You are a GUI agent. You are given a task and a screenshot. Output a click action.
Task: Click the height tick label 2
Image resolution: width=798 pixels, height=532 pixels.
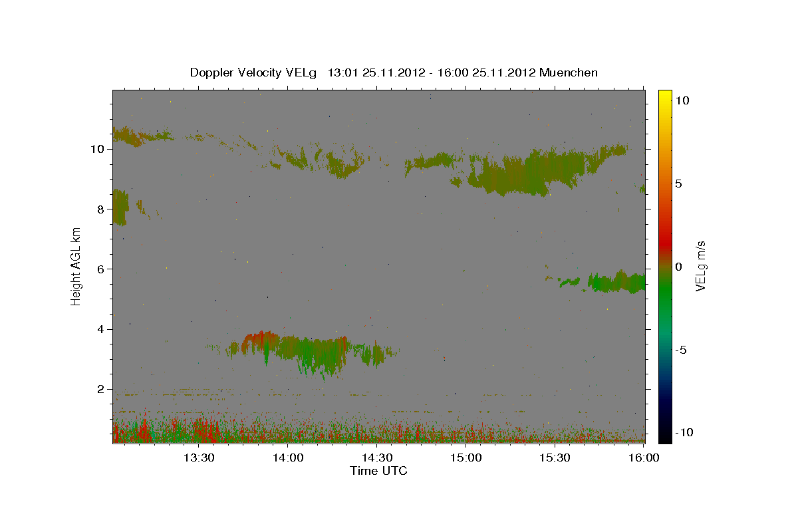coord(102,389)
